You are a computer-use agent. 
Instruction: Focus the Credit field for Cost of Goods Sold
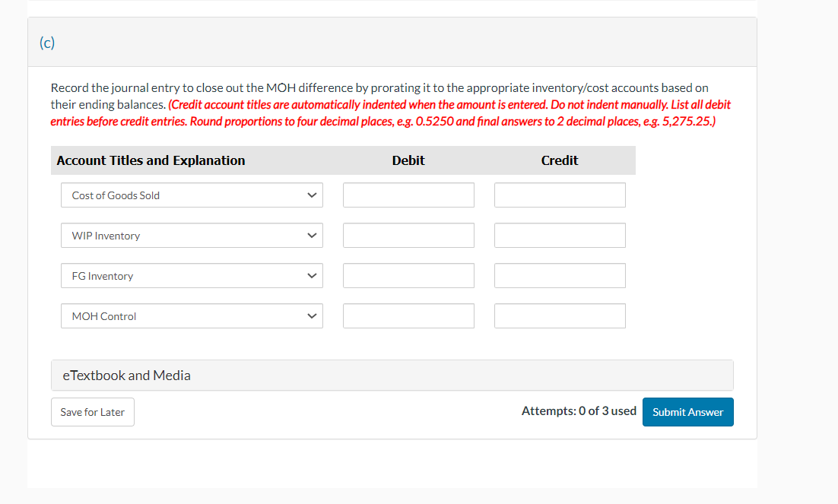(x=560, y=195)
